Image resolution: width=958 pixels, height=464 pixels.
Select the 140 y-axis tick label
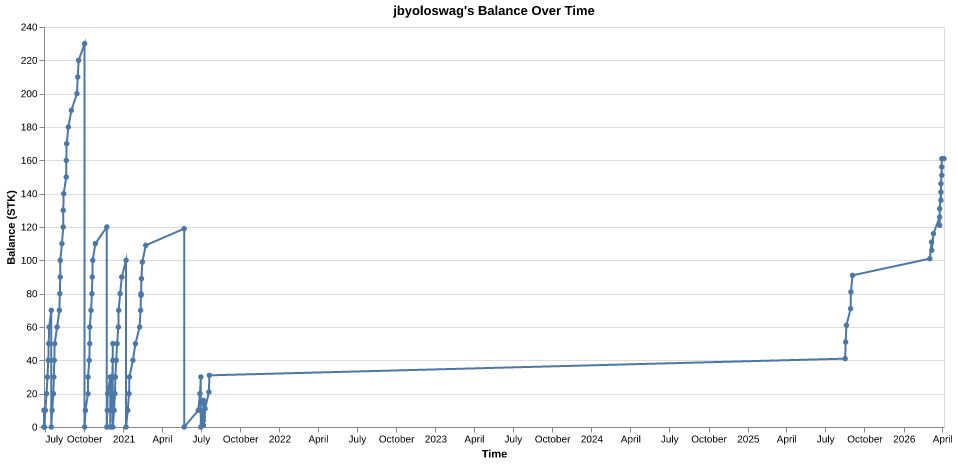(29, 194)
